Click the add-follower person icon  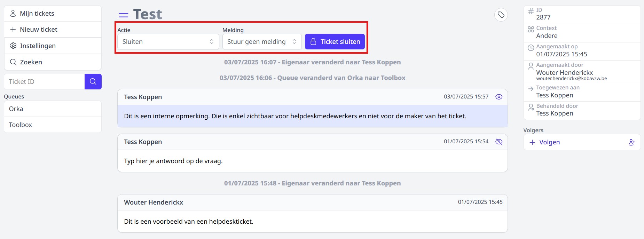632,142
